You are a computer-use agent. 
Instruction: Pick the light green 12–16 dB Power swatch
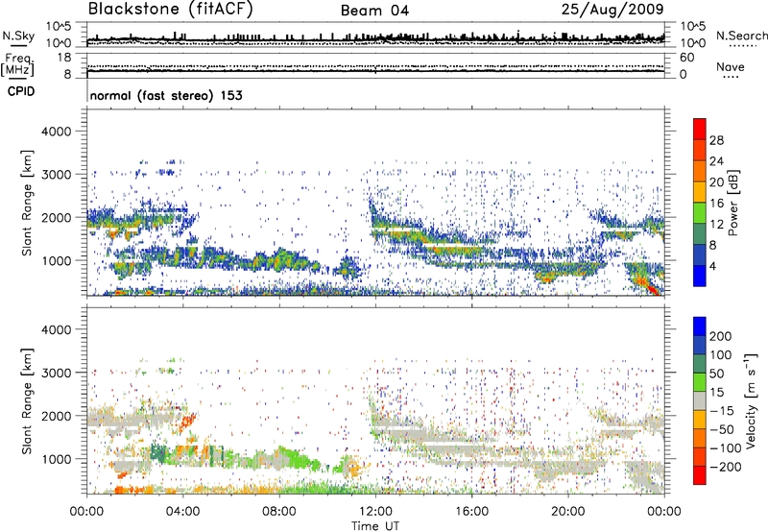point(700,212)
